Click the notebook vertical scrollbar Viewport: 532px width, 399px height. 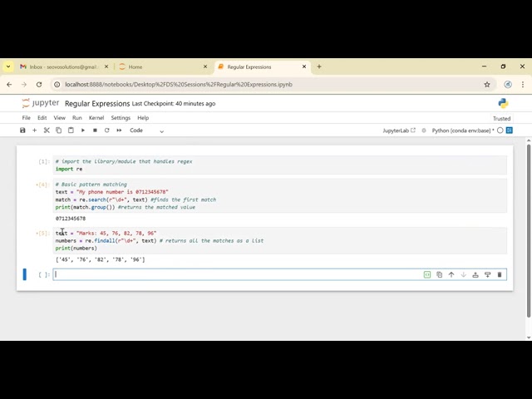coord(529,231)
